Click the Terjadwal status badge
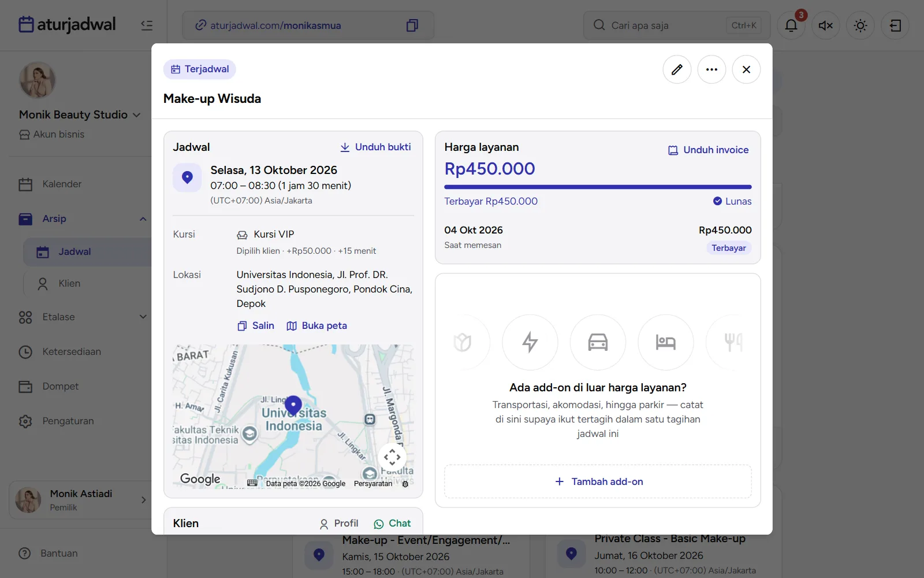Screen dimensions: 924x578 (x=200, y=69)
